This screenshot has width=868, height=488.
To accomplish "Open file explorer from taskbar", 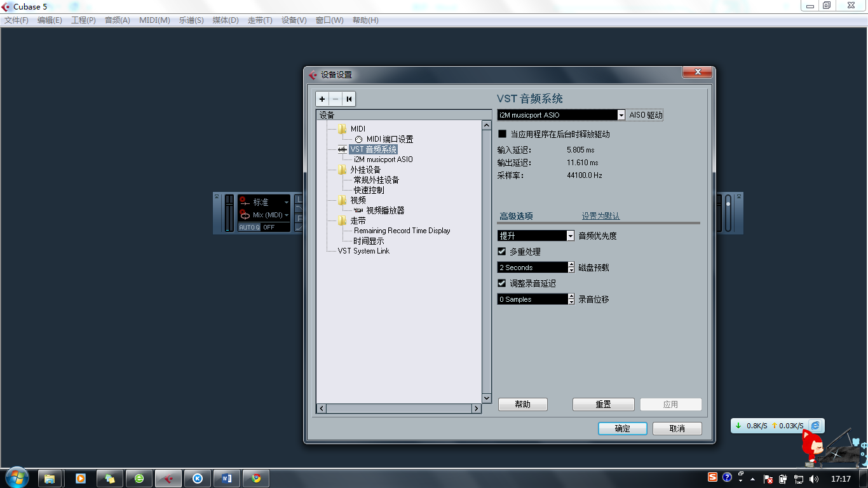I will 50,478.
